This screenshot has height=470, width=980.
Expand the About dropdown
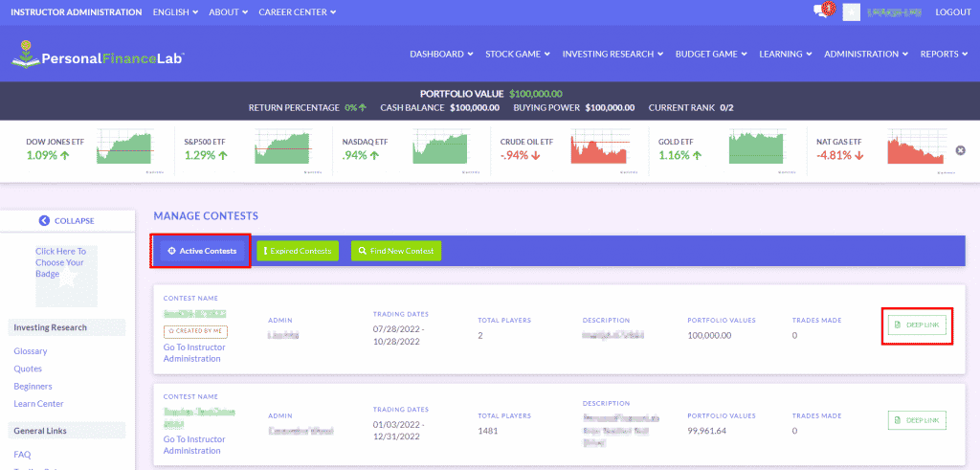228,11
